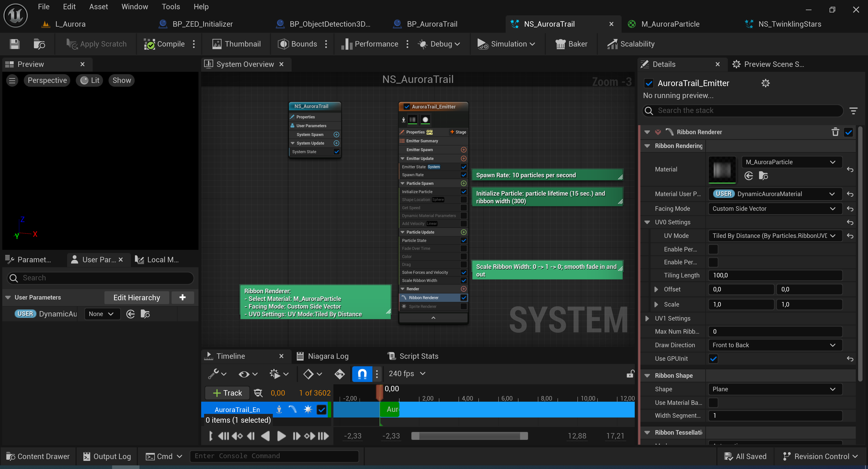The height and width of the screenshot is (469, 868).
Task: Enable the Sprite Renderer checkbox
Action: click(464, 306)
